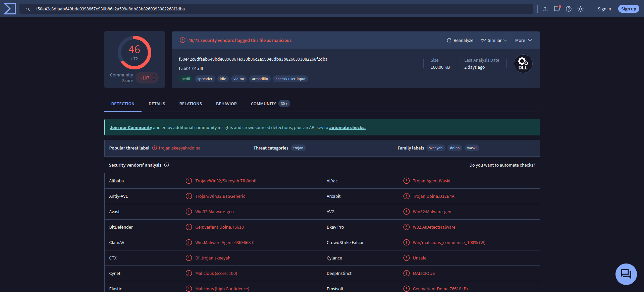Click the Trojan.Agent.Waski detection result

[431, 181]
